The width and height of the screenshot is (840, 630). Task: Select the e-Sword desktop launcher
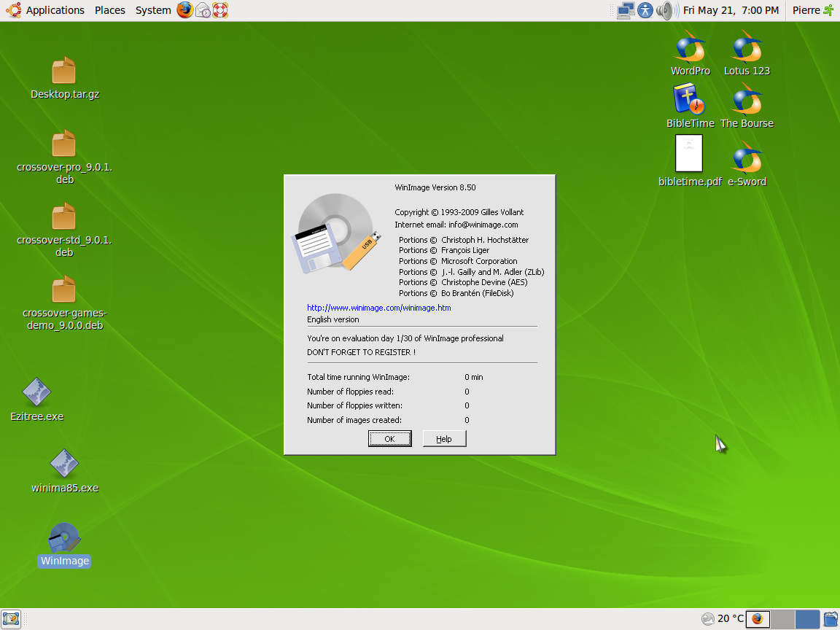[747, 159]
